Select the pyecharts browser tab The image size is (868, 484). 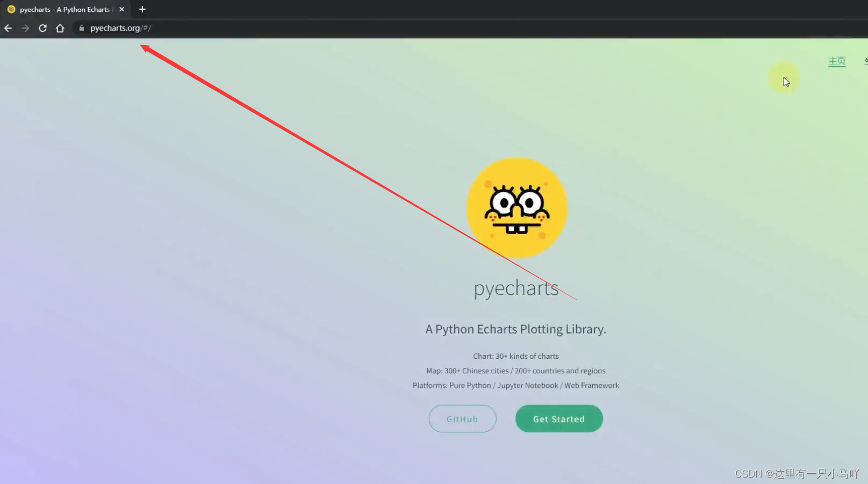(x=66, y=9)
